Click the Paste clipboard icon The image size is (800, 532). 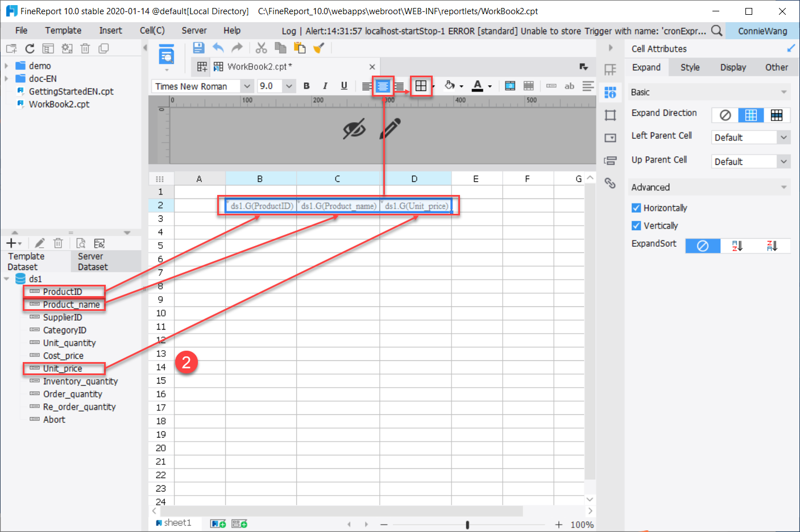pyautogui.click(x=300, y=48)
